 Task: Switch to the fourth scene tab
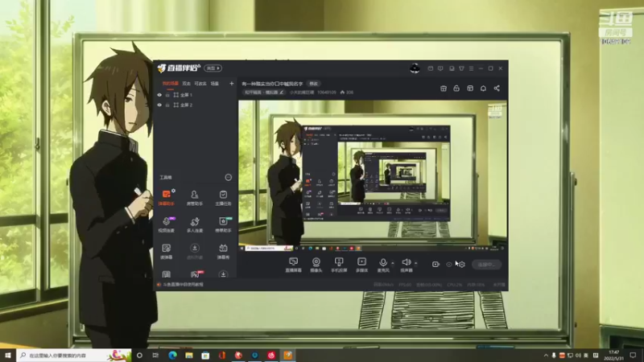[x=215, y=84]
